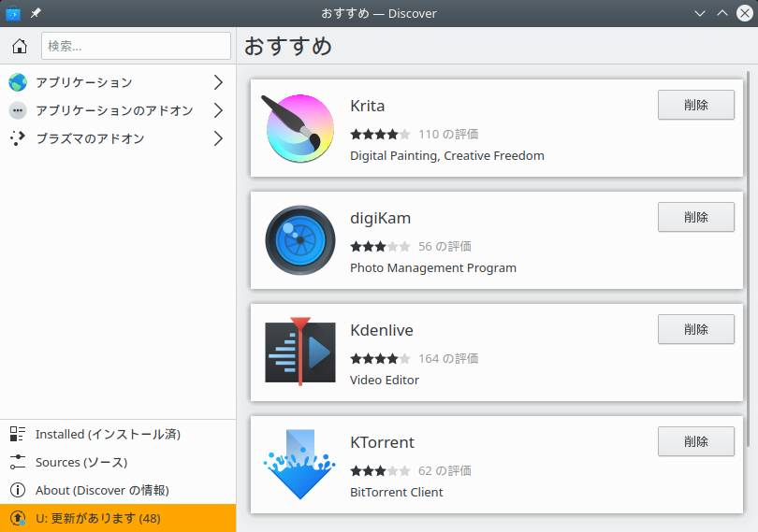This screenshot has height=532, width=758.
Task: Click "Video Editor" description
Action: pyautogui.click(x=385, y=380)
